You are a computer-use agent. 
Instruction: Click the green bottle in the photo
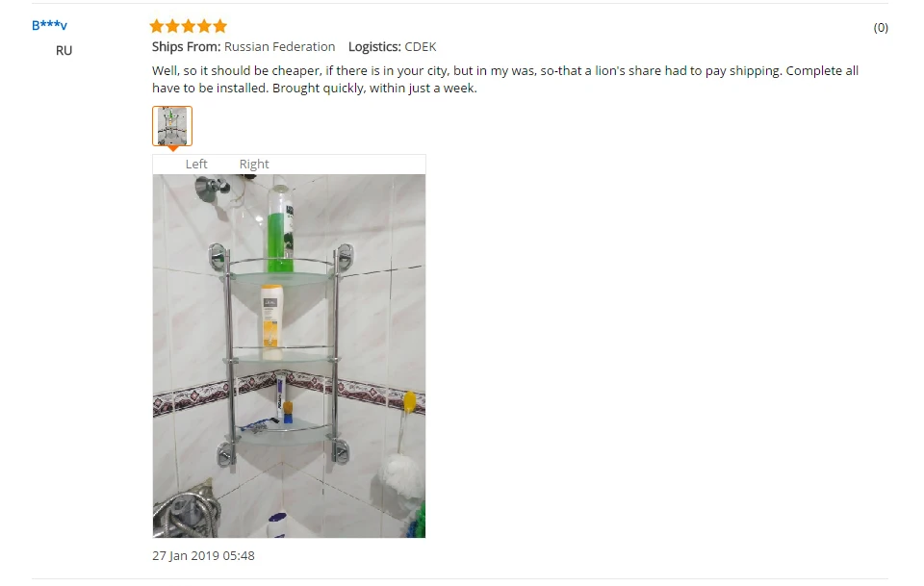point(280,229)
